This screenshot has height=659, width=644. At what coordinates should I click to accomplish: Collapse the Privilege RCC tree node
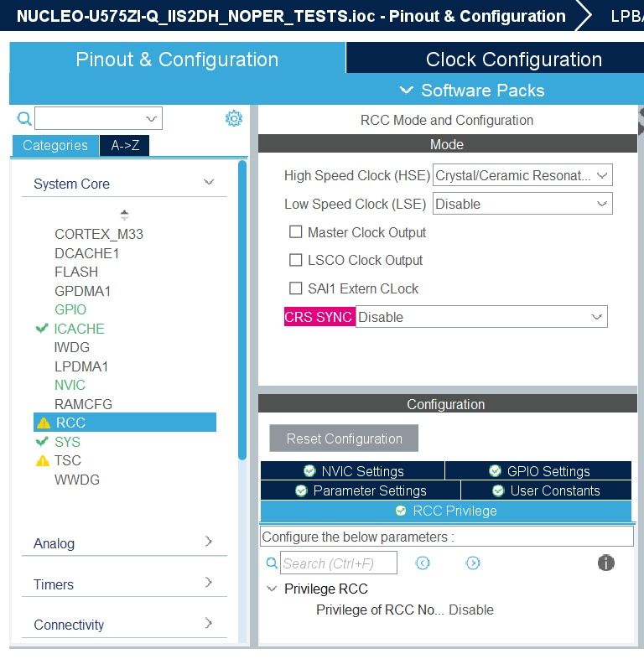click(272, 589)
